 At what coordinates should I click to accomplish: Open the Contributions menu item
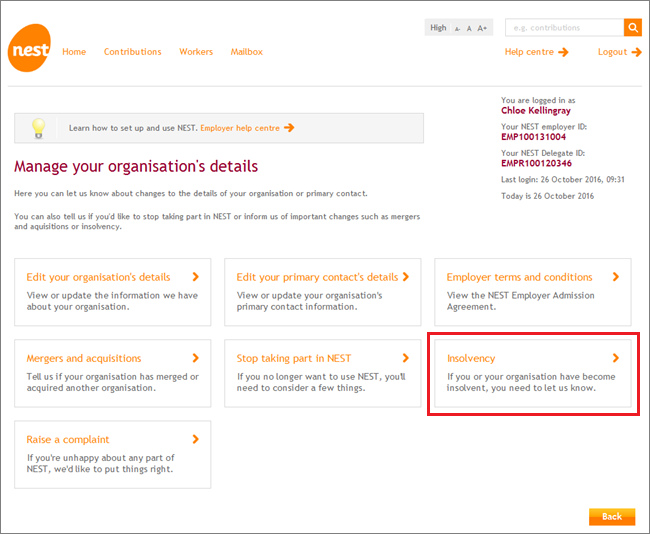tap(133, 52)
